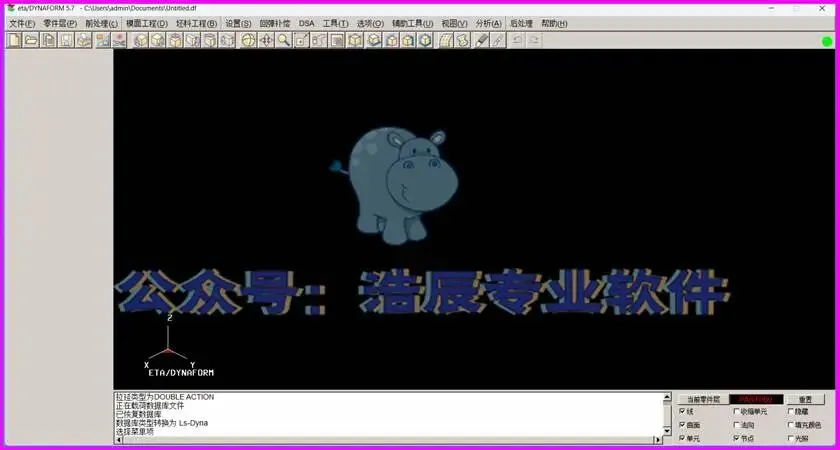Click the 重置 button

point(805,400)
